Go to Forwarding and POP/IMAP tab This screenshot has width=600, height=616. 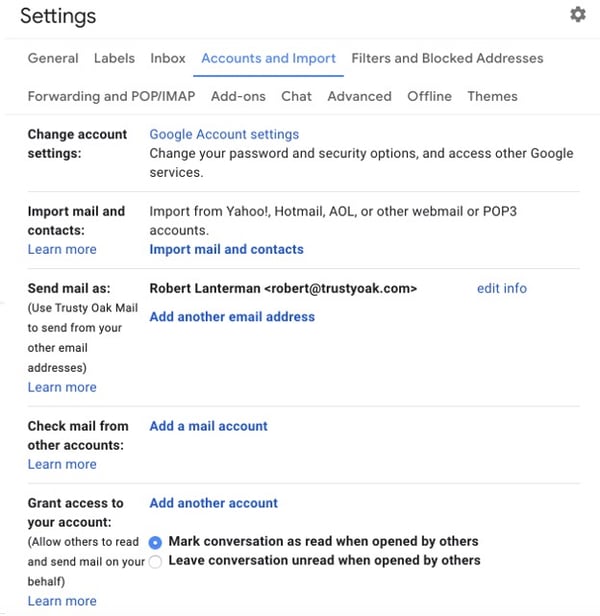[112, 96]
